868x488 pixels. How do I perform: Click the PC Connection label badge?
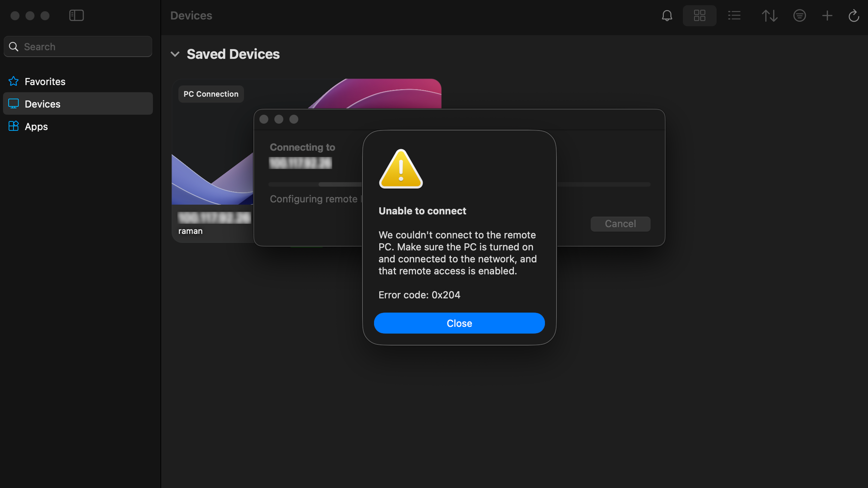[x=211, y=94]
